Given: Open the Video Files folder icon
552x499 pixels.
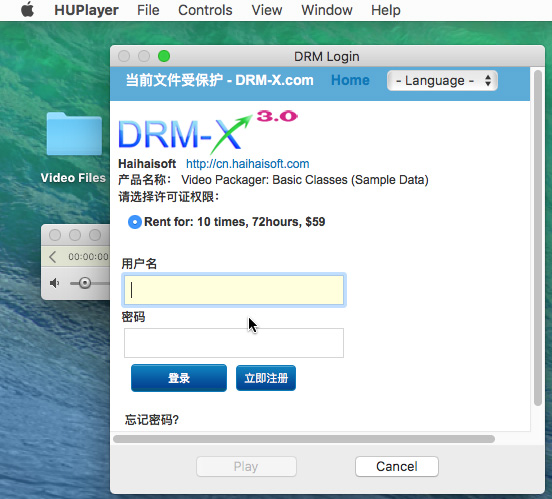Looking at the screenshot, I should tap(74, 134).
